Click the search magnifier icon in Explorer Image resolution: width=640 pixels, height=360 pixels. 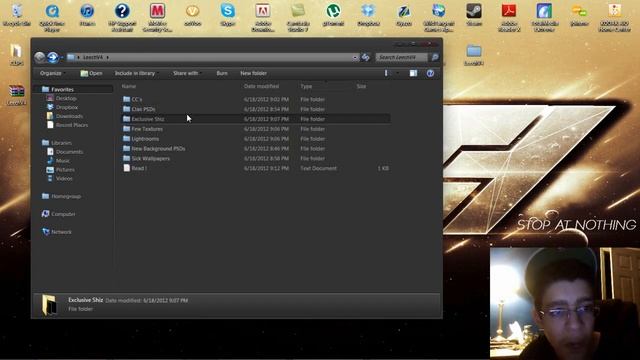click(435, 58)
